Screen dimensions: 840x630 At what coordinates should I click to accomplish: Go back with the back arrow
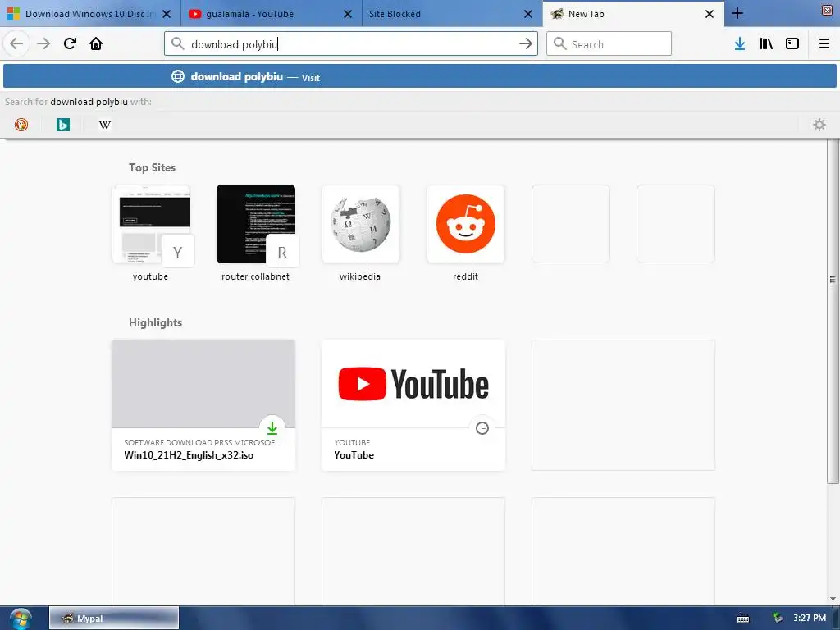coord(16,43)
